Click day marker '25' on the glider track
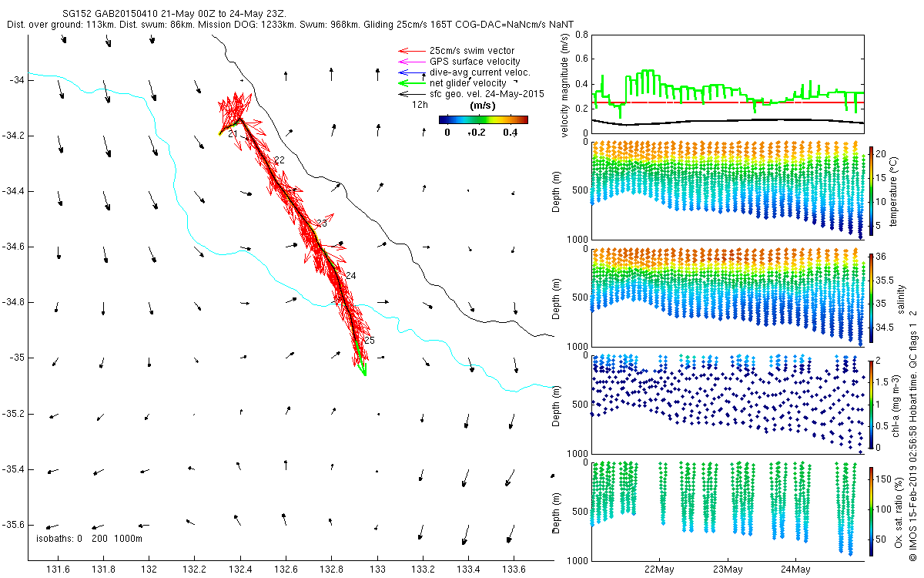The height and width of the screenshot is (578, 924). click(370, 341)
